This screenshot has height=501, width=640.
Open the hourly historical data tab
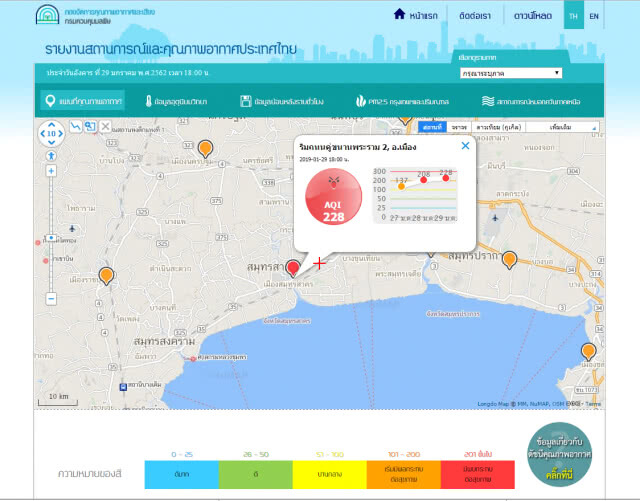[282, 101]
